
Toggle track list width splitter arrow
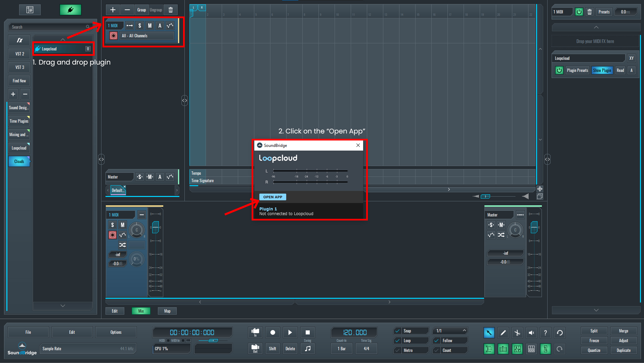coord(184,100)
